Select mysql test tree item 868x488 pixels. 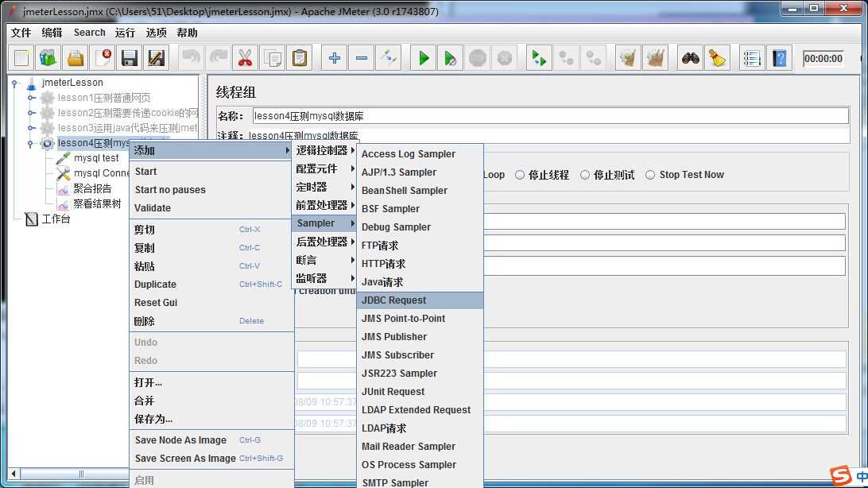coord(96,158)
